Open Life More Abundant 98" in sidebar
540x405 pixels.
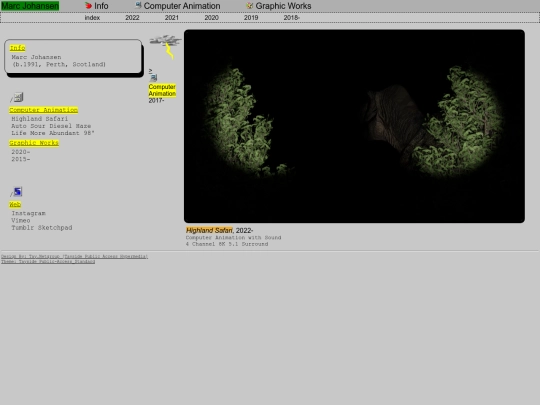pos(53,133)
